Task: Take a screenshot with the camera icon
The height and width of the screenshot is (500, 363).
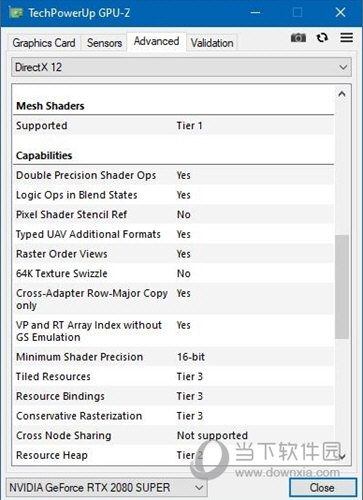Action: 298,38
